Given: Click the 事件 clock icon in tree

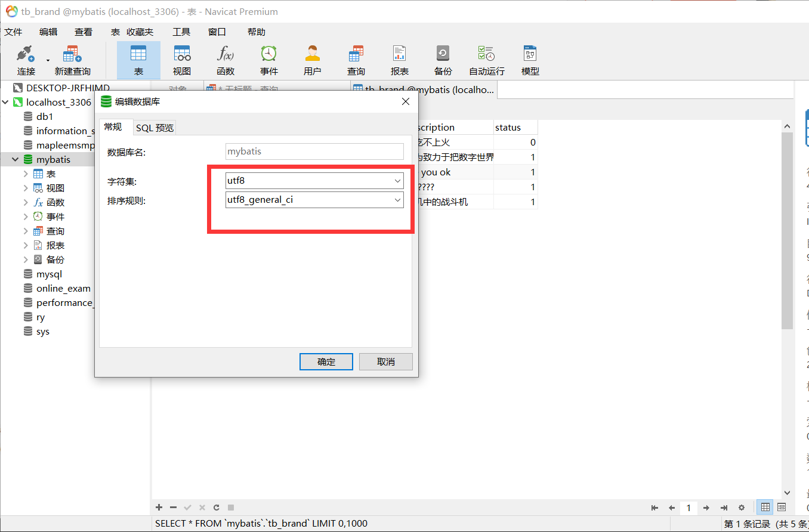Looking at the screenshot, I should coord(38,217).
